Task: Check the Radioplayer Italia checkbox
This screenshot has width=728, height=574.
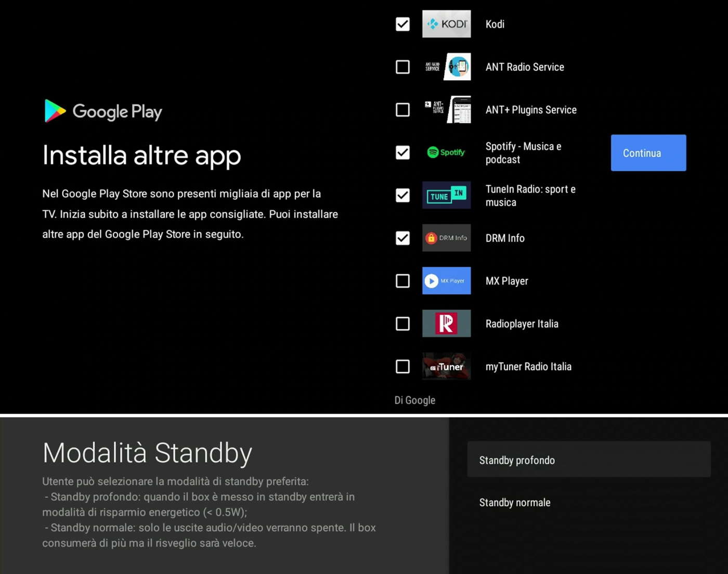Action: [402, 324]
